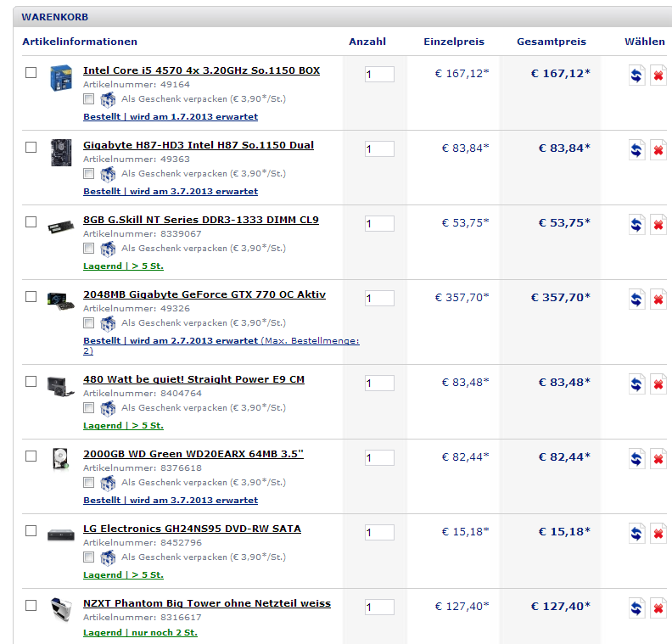Click NZXT Phantom case thumbnail

point(61,610)
